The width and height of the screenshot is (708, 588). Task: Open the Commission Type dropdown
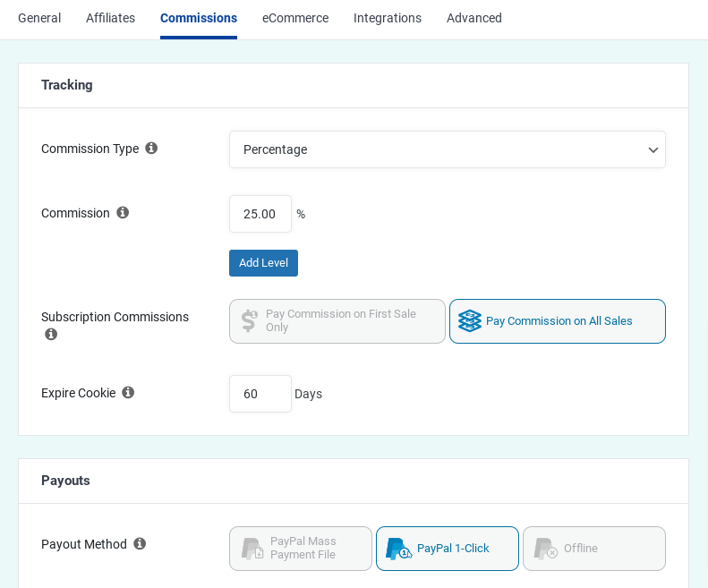[x=448, y=149]
